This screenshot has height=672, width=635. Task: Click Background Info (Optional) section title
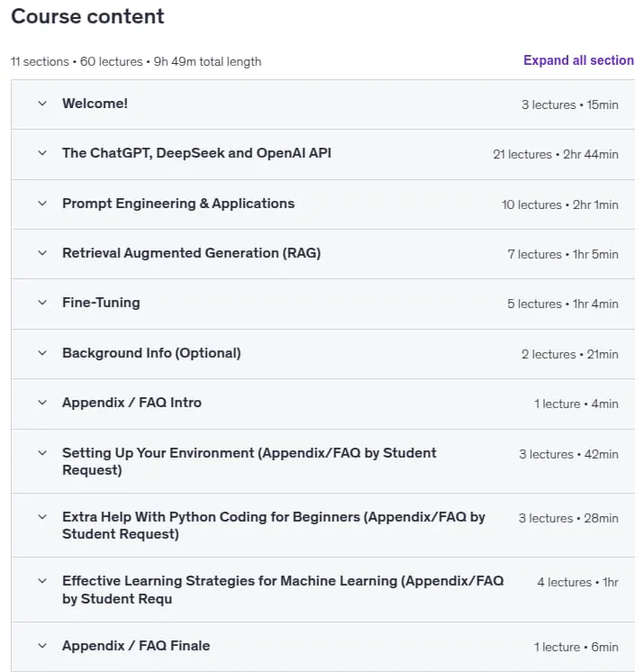pos(151,353)
